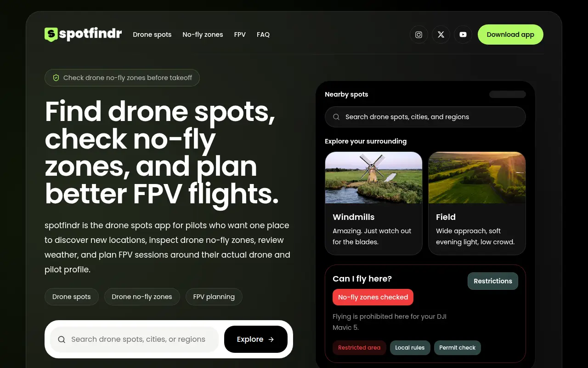Click the magnifier icon in the main search bar
The image size is (588, 368).
click(x=62, y=339)
